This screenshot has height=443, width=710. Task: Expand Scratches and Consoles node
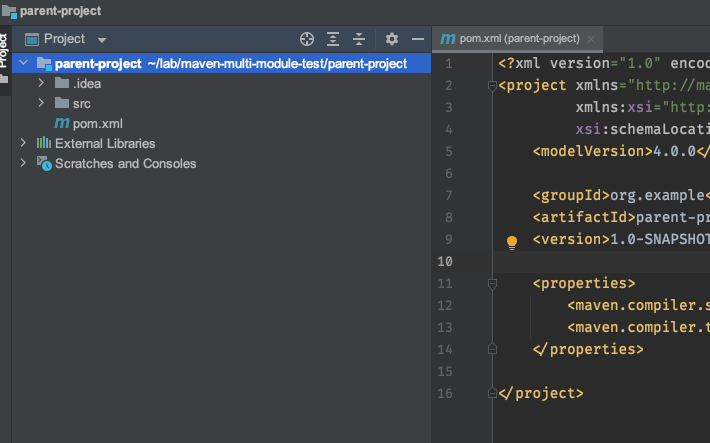(23, 162)
